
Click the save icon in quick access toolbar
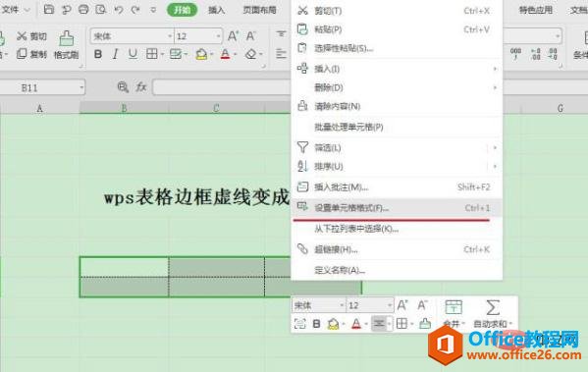pos(49,10)
